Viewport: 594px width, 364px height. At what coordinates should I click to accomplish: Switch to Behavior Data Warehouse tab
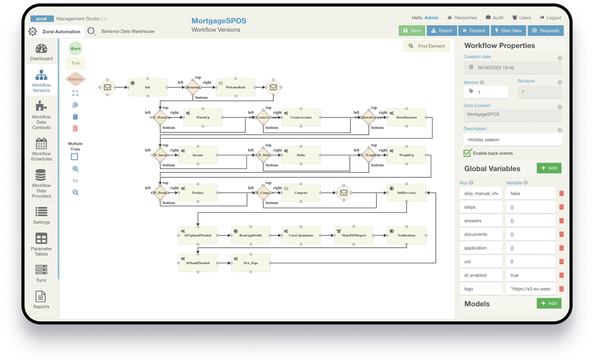click(x=127, y=31)
